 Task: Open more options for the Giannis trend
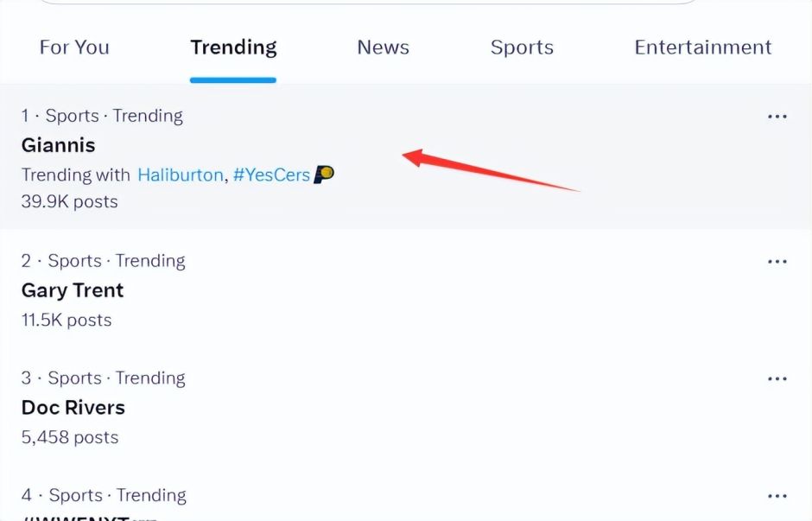(777, 117)
